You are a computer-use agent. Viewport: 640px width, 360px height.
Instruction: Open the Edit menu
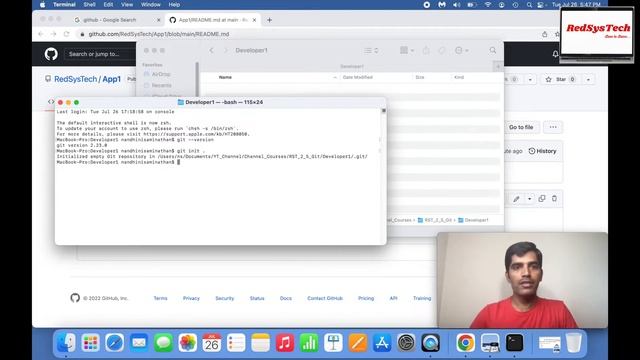click(x=108, y=5)
